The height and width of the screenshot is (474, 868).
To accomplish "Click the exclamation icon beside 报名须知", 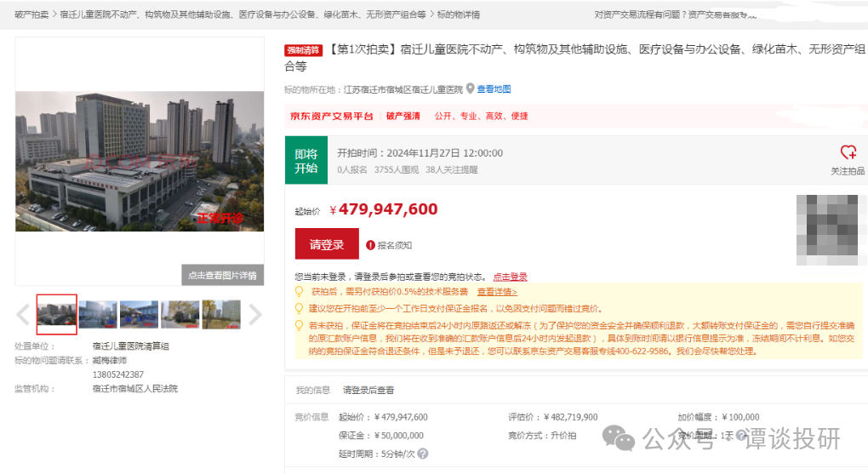I will [x=370, y=245].
